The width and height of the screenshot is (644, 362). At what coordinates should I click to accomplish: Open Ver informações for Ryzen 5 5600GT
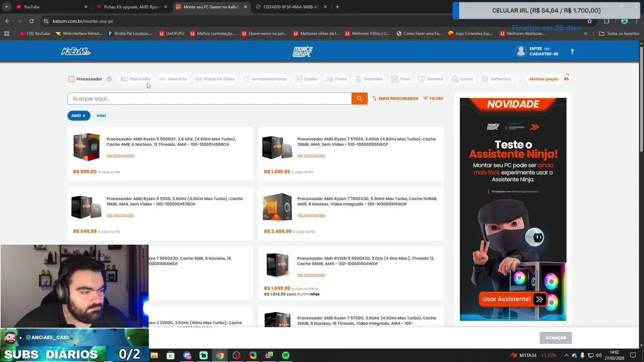coord(120,155)
